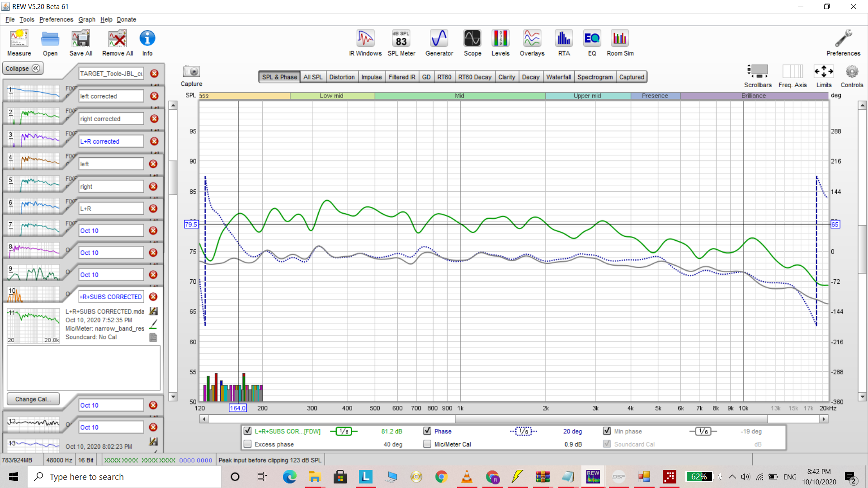Toggle L+R+SUBS COR [FDW] trace checkbox
This screenshot has height=488, width=868.
click(x=247, y=431)
